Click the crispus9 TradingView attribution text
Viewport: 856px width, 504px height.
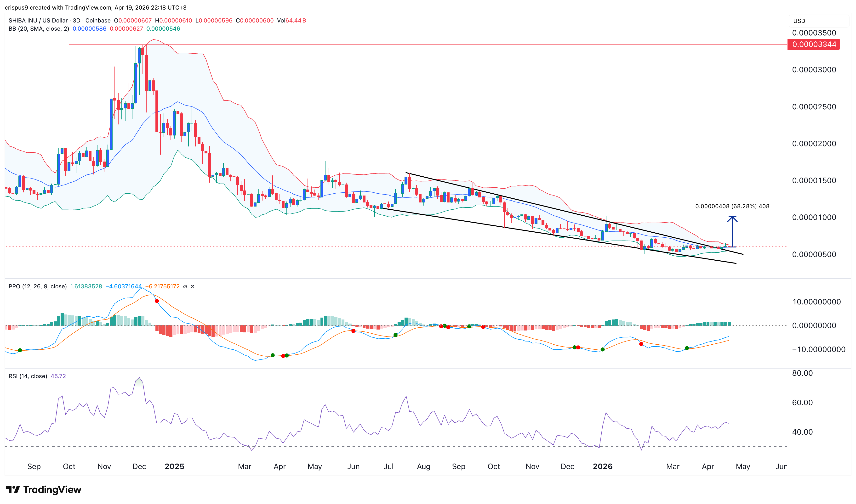pyautogui.click(x=96, y=7)
